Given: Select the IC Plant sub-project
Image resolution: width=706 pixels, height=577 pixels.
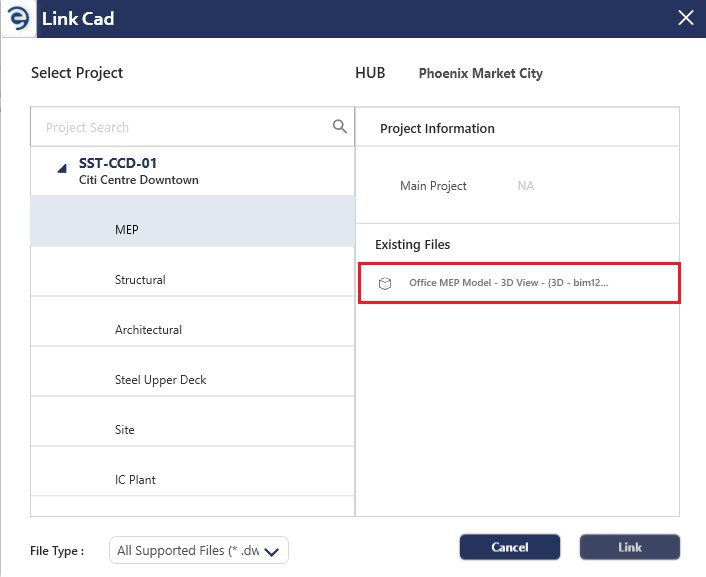Looking at the screenshot, I should pyautogui.click(x=193, y=472).
